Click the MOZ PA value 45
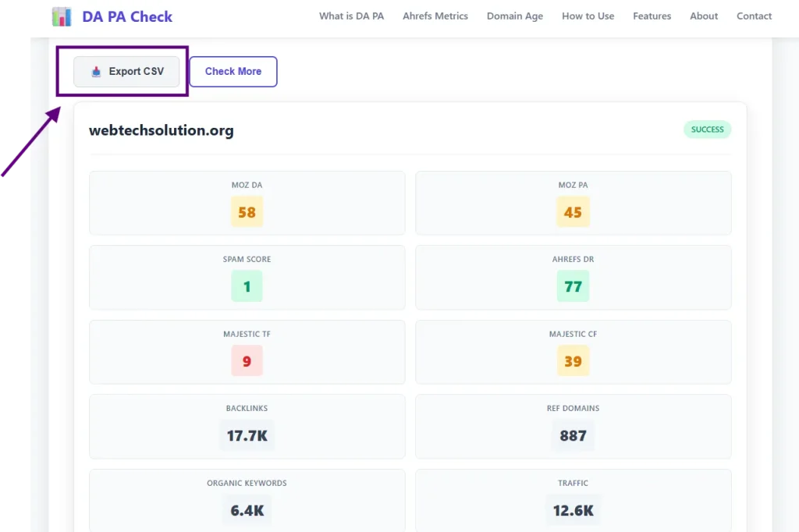Image resolution: width=799 pixels, height=532 pixels. pos(573,212)
